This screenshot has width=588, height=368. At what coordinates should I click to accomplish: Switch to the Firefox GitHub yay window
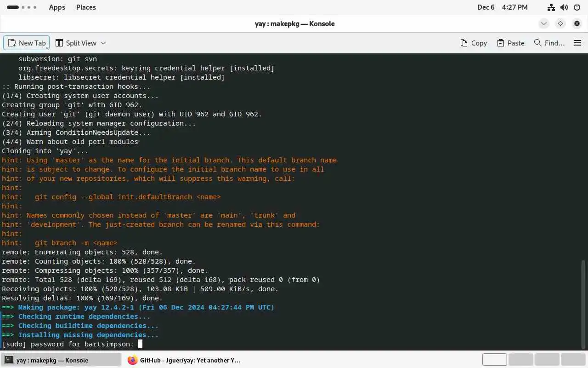click(184, 360)
